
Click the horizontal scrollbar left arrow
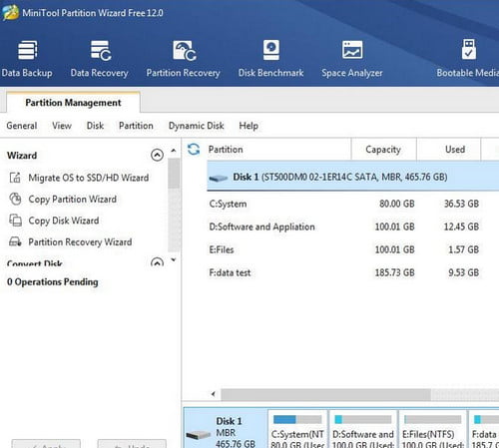pos(214,394)
